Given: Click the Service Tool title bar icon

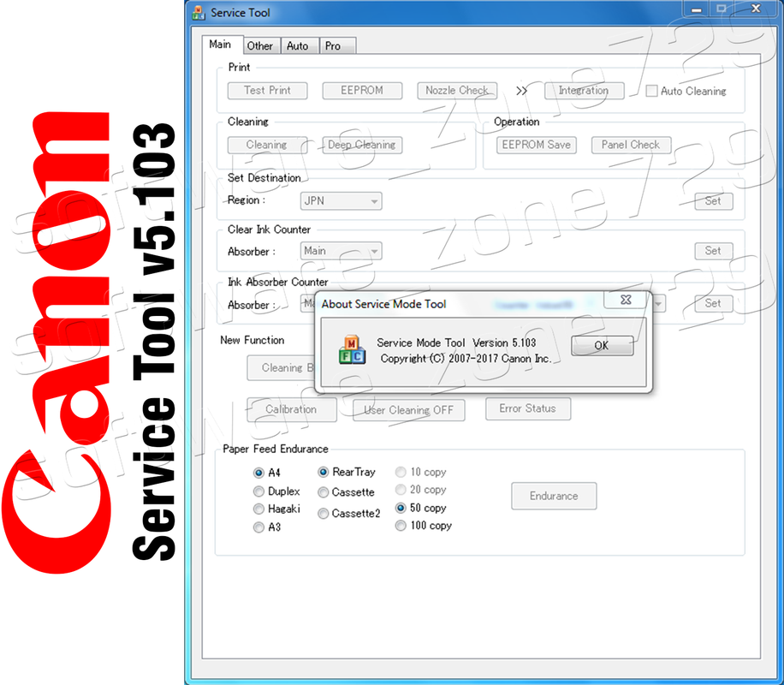Looking at the screenshot, I should [x=199, y=13].
